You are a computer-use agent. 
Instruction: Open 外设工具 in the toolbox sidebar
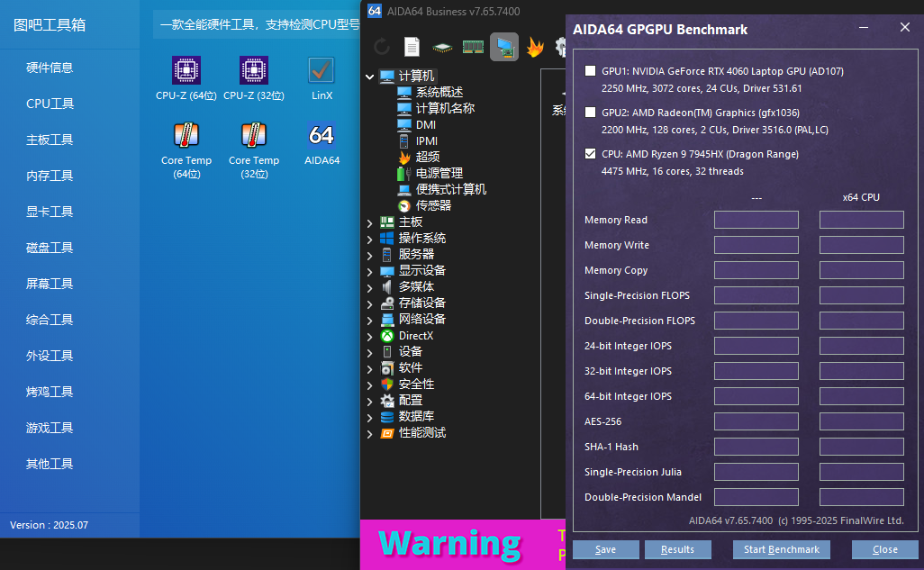(x=50, y=356)
